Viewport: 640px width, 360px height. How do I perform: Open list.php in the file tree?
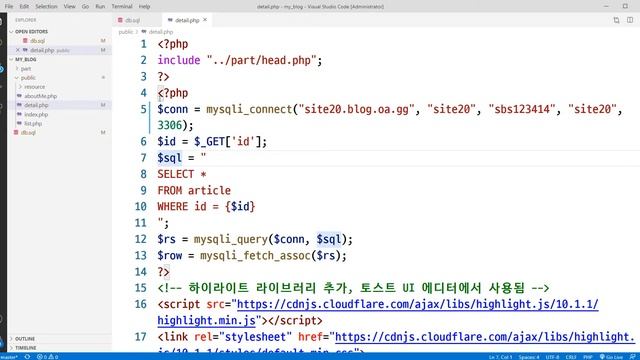(x=33, y=123)
